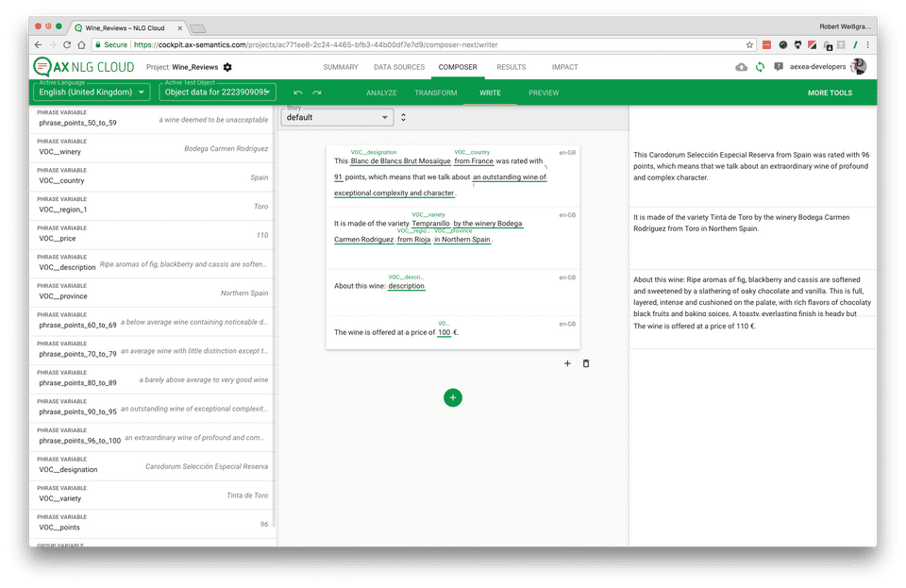Click the redo arrow in green toolbar
The width and height of the screenshot is (906, 588).
pos(317,92)
